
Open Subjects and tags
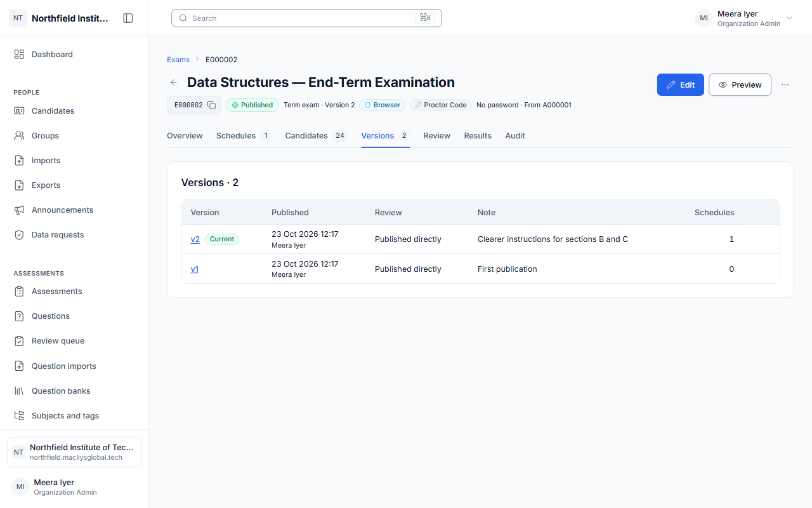coord(74,415)
